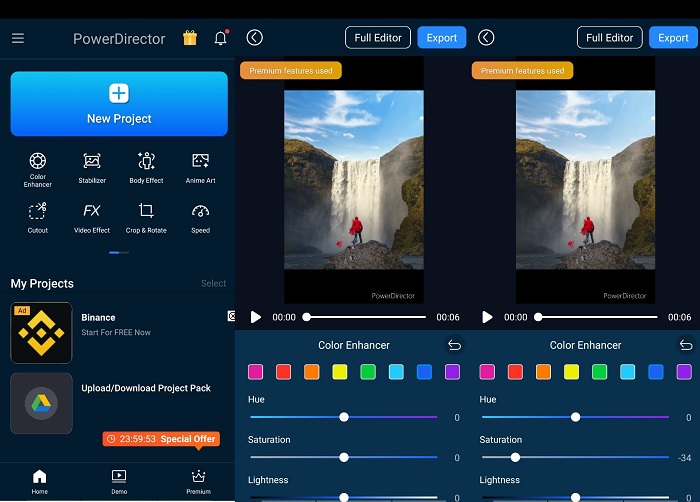Screen dimensions: 700x502
Task: Select the cyan swatch in right screen
Action: 628,372
